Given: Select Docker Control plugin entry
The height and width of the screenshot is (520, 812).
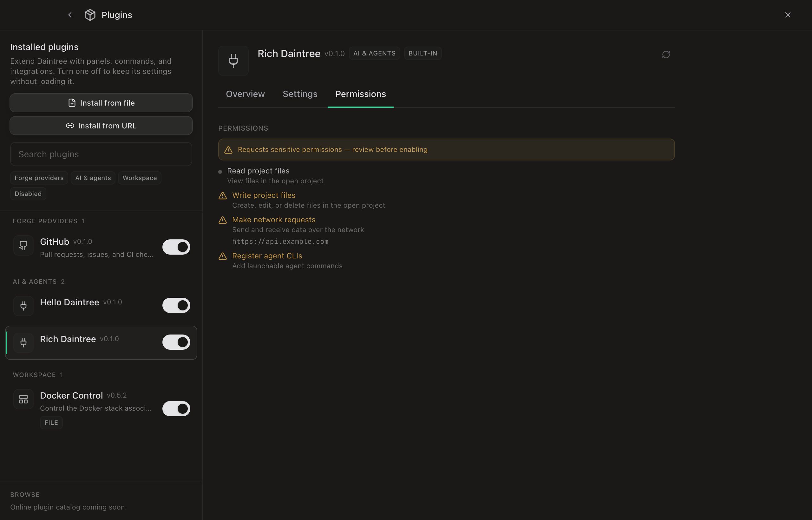Looking at the screenshot, I should click(x=101, y=409).
